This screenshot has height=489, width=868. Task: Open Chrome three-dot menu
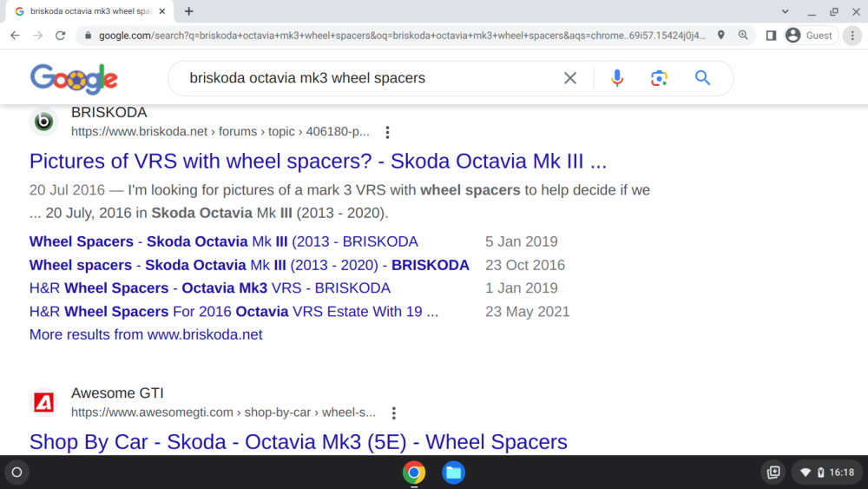click(x=852, y=36)
